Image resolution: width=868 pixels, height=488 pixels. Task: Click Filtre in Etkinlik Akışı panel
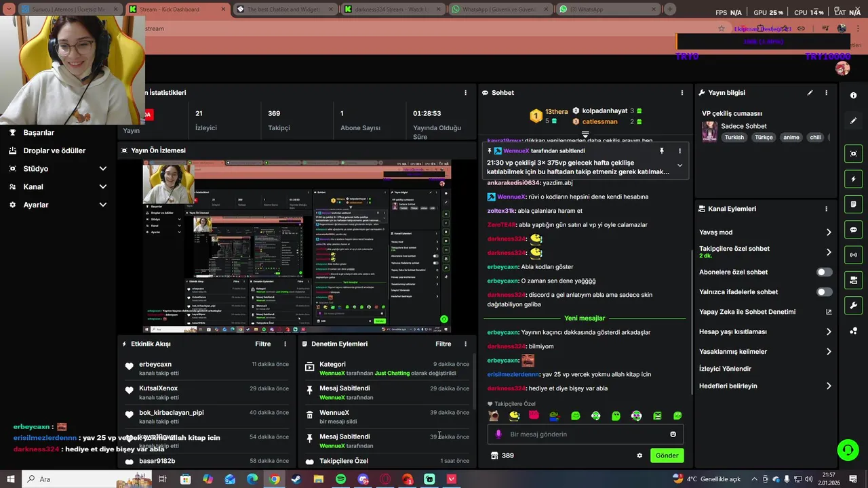pos(263,344)
